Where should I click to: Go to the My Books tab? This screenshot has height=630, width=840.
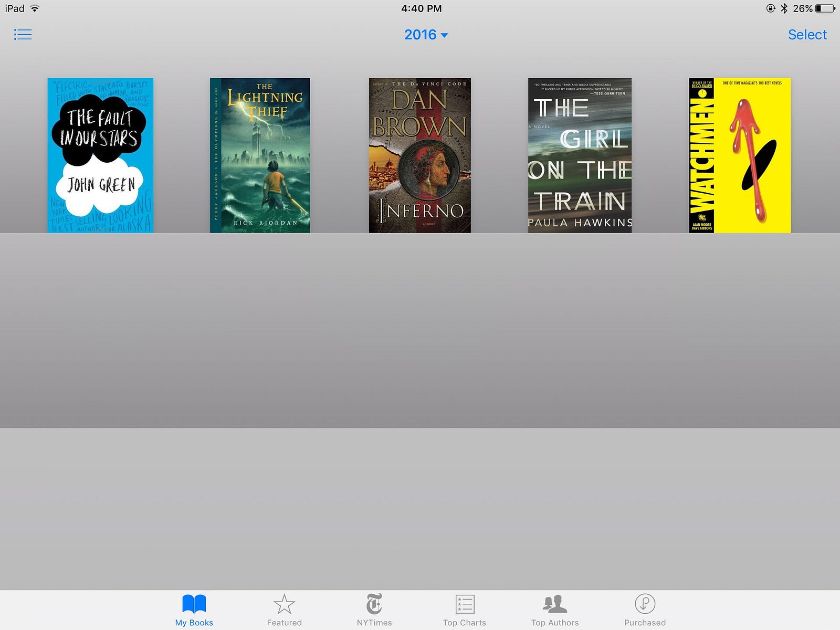click(194, 610)
